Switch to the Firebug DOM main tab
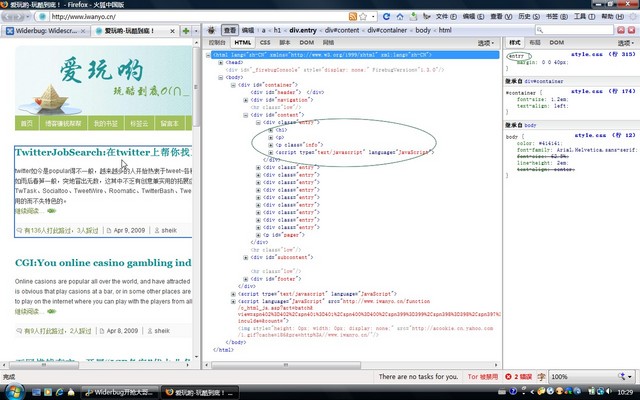 click(x=307, y=42)
